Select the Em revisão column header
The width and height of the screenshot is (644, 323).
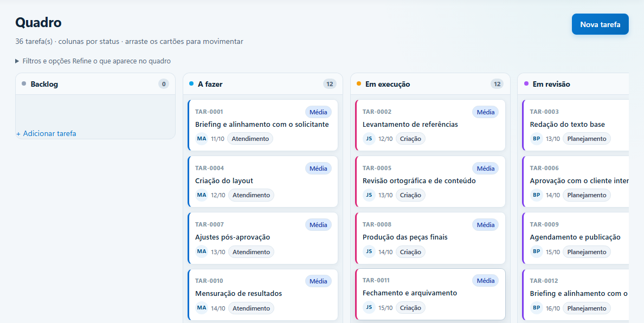pos(574,84)
